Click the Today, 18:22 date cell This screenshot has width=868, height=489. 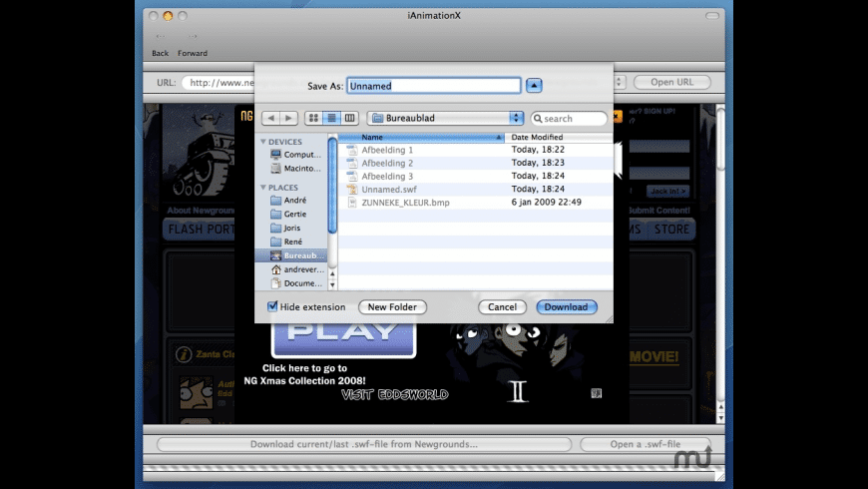[x=538, y=150]
